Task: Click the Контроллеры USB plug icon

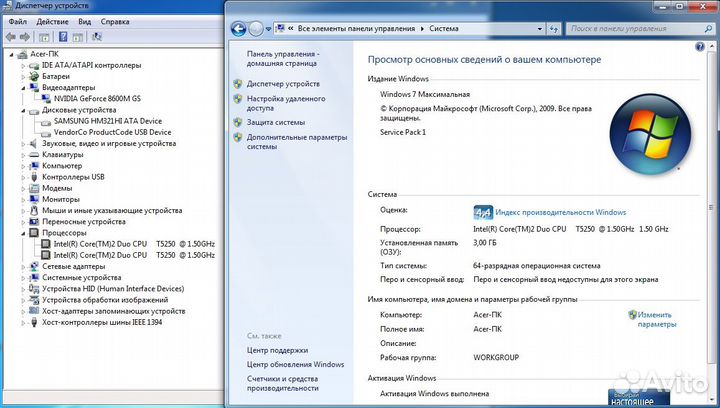Action: [34, 177]
